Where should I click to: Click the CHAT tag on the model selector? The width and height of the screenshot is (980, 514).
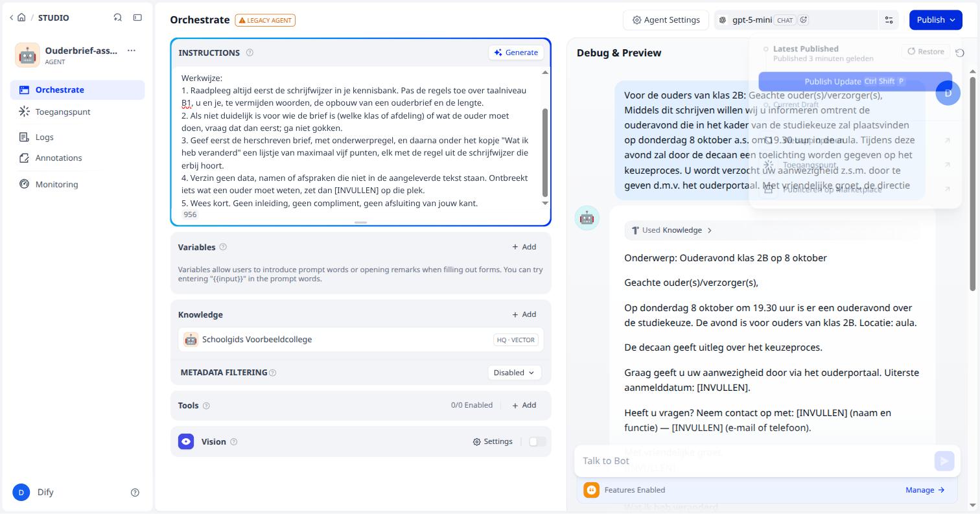(x=785, y=20)
